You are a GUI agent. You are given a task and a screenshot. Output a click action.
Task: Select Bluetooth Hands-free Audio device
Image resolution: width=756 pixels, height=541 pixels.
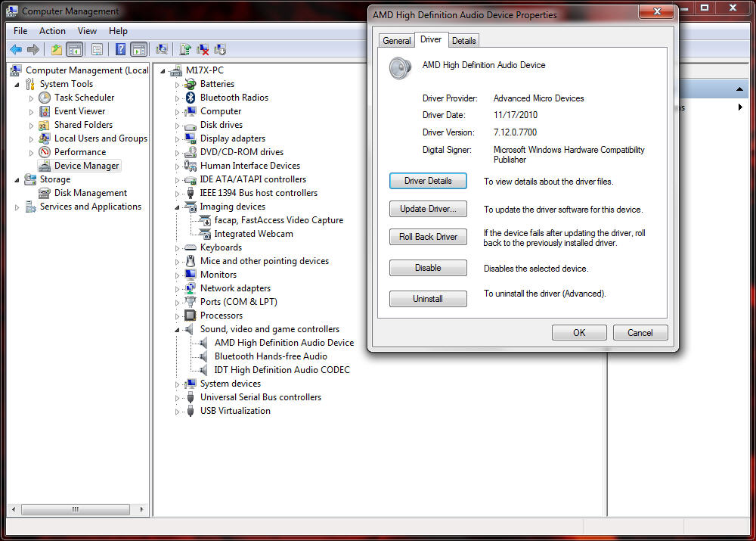point(271,356)
